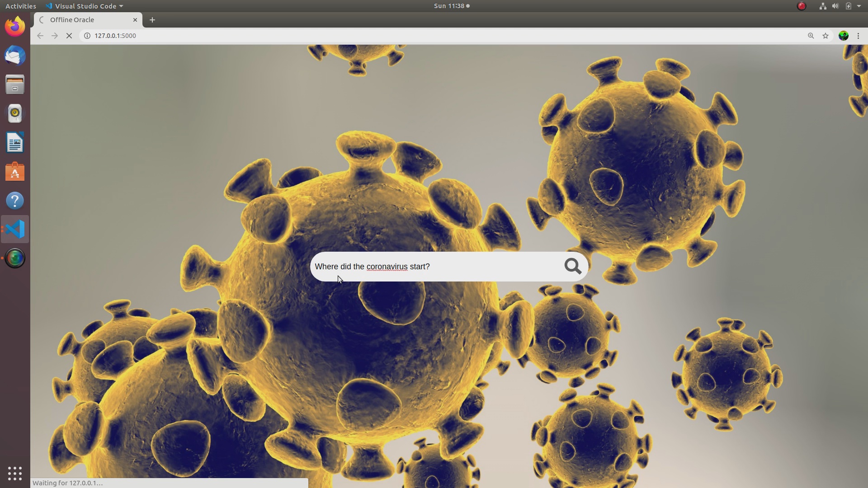Open the browser zoom indicator icon
Viewport: 868px width, 488px height.
(x=811, y=36)
